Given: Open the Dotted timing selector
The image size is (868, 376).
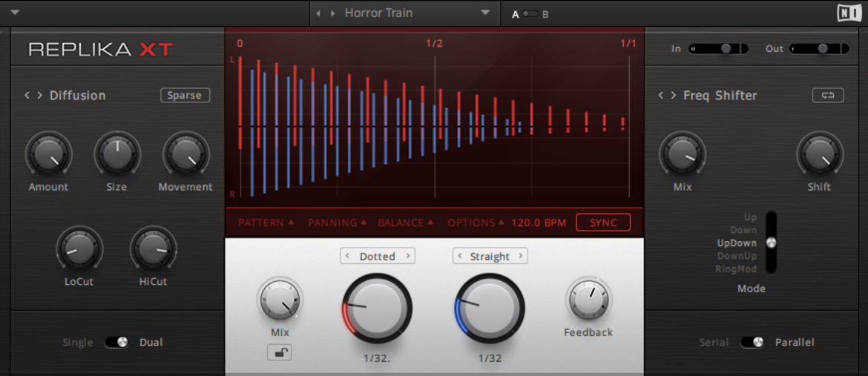Looking at the screenshot, I should click(x=378, y=256).
